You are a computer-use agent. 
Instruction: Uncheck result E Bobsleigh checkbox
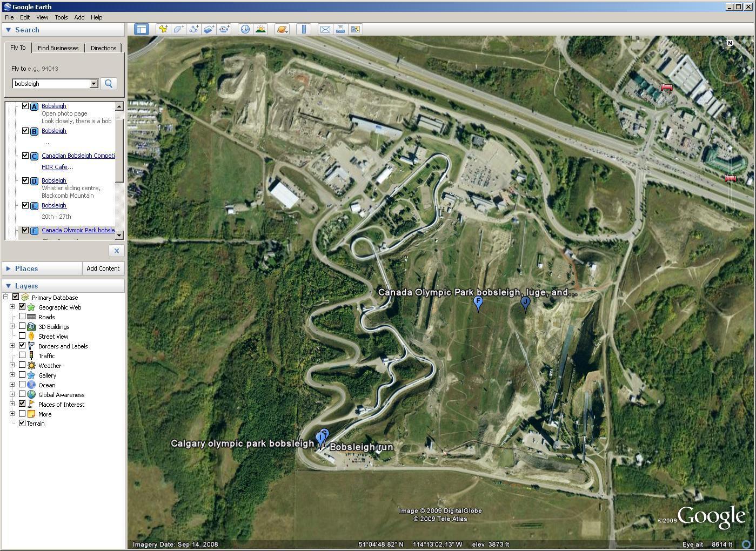(25, 205)
